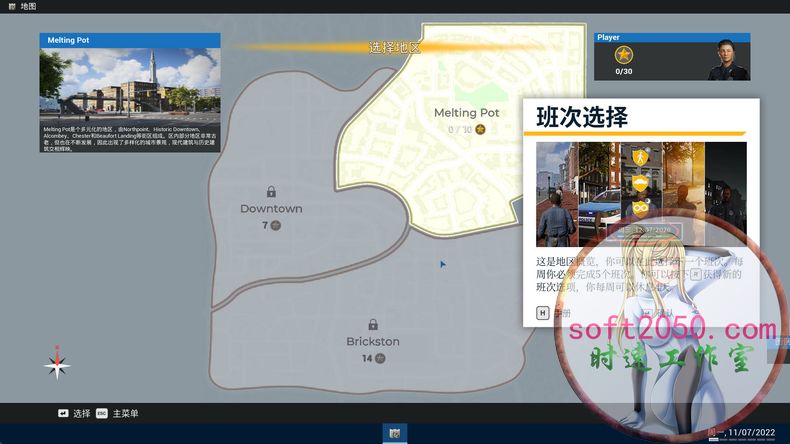Click the Brickston district label
Viewport: 790px width, 444px height.
(373, 342)
